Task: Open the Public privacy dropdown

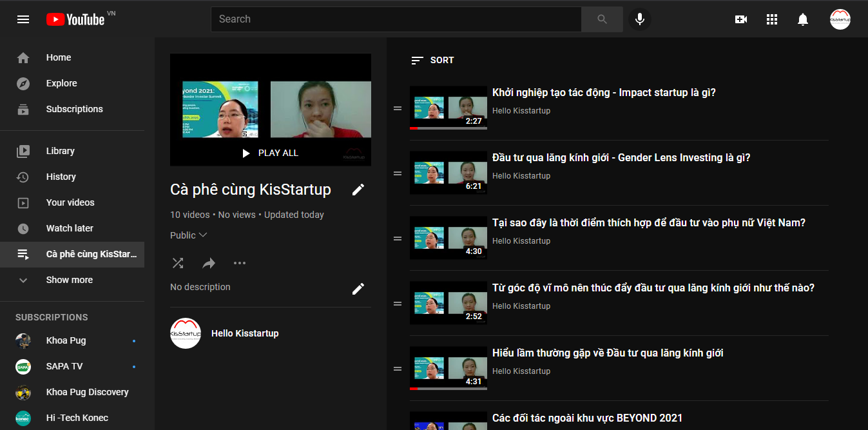Action: pyautogui.click(x=188, y=235)
